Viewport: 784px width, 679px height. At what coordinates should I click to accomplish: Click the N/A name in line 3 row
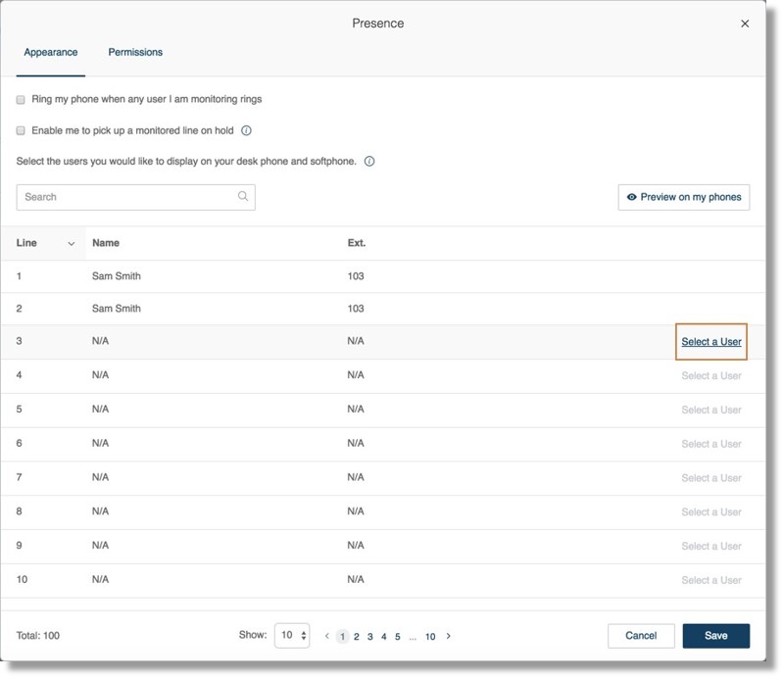100,341
